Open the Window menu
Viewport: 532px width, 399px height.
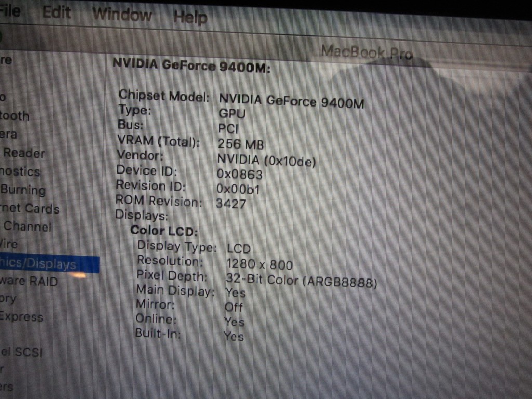pos(122,15)
